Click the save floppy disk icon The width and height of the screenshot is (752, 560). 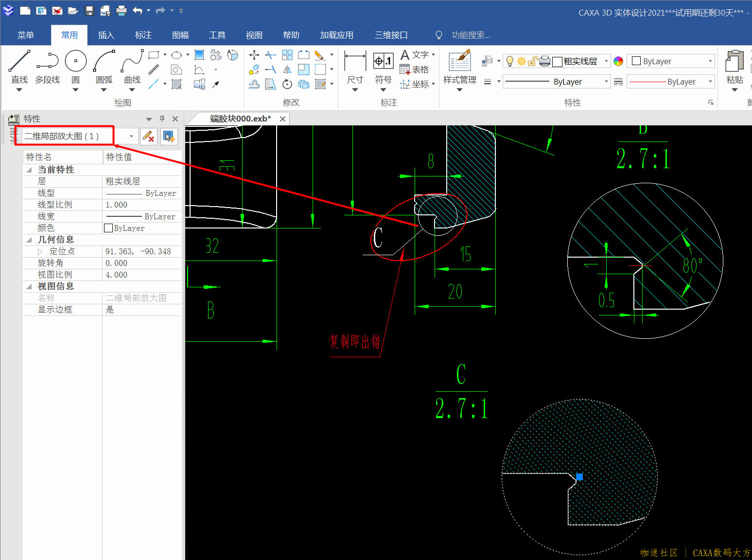89,10
